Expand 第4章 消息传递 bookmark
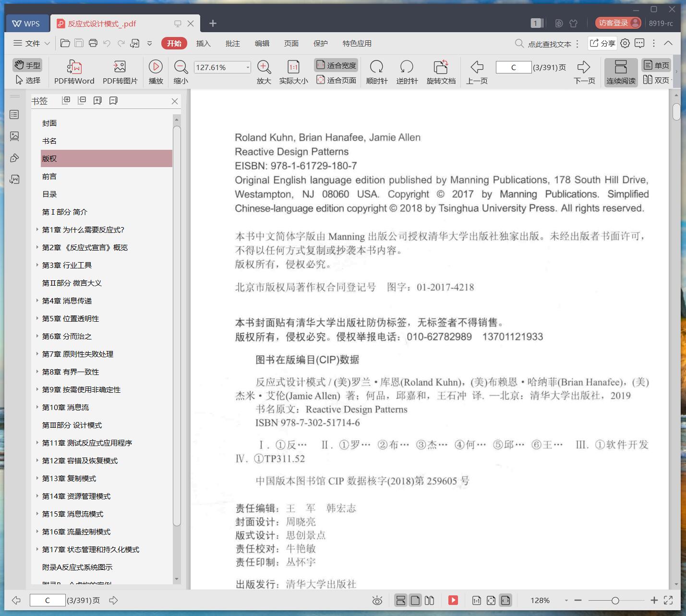The image size is (686, 616). pos(37,301)
